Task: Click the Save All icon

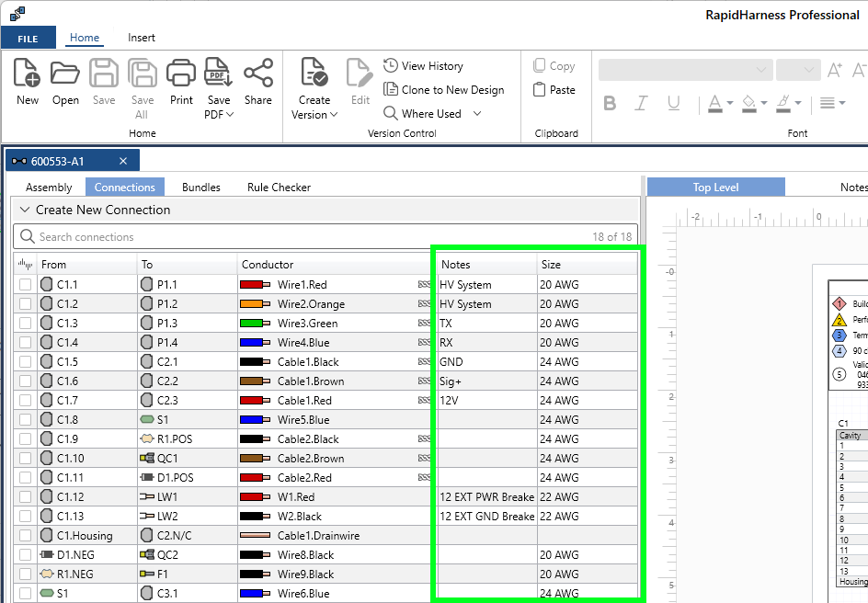Action: click(143, 73)
